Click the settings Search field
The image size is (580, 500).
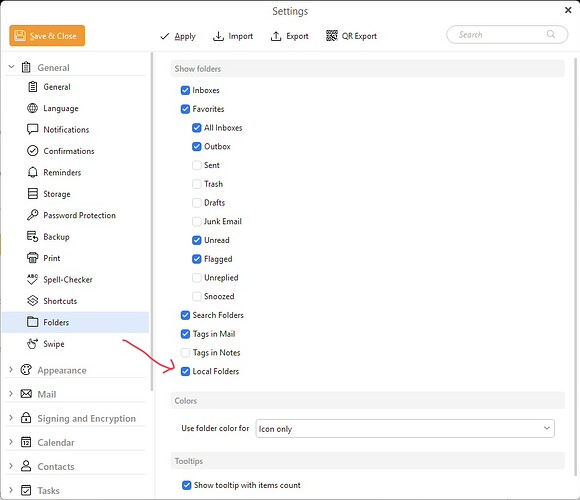point(507,35)
